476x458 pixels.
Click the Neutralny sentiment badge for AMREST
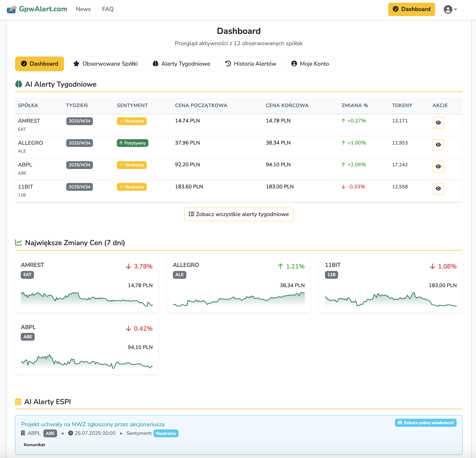[x=132, y=121]
